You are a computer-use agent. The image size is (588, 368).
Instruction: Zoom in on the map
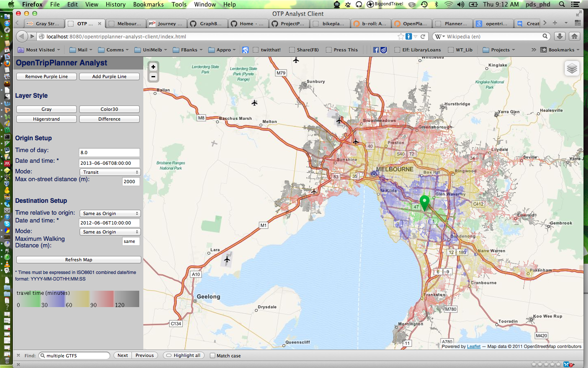(153, 67)
